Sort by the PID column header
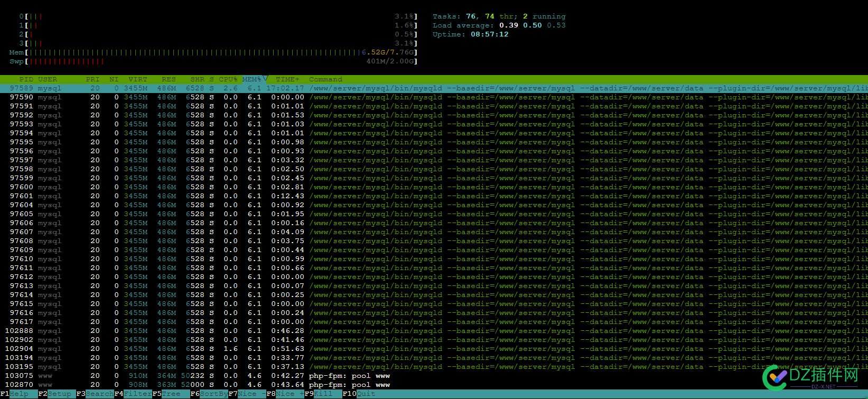 click(26, 79)
